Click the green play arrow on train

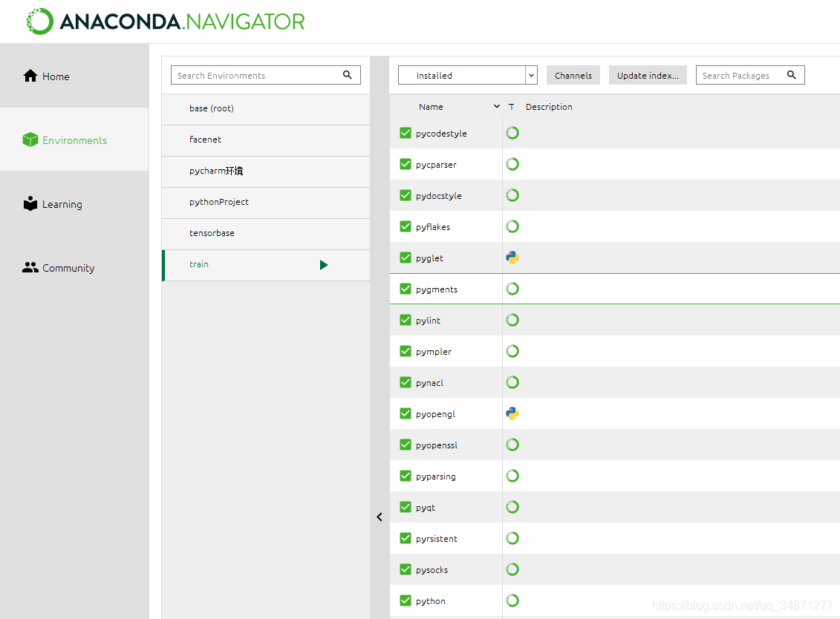(x=324, y=264)
